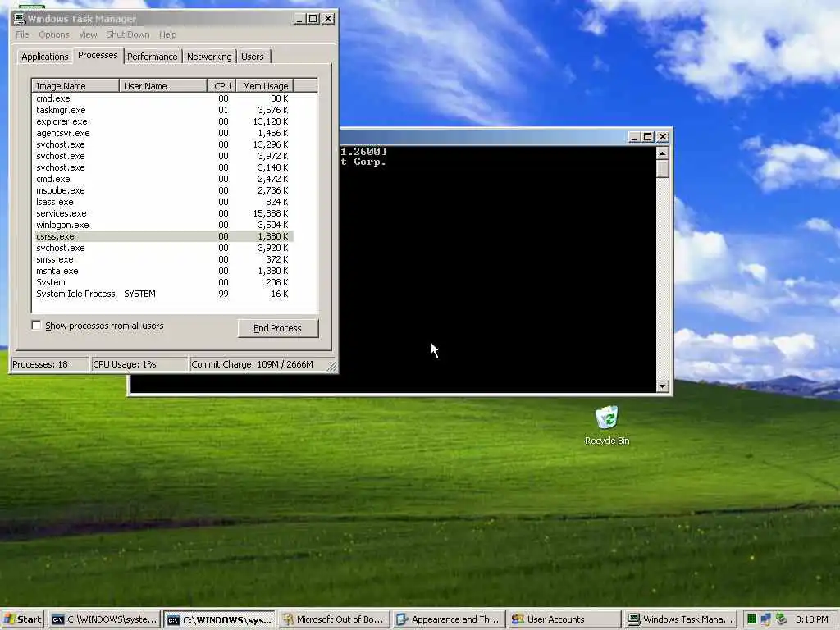Image resolution: width=840 pixels, height=630 pixels.
Task: Select cmd.exe row using 2,472 K
Action: 162,179
